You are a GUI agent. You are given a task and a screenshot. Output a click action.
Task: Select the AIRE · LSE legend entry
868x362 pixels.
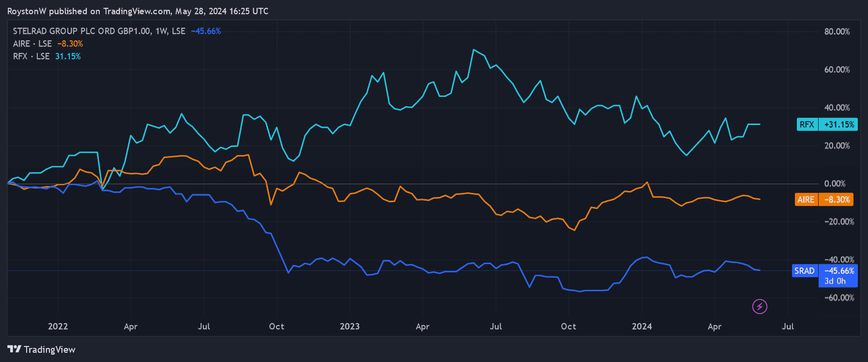pyautogui.click(x=32, y=44)
